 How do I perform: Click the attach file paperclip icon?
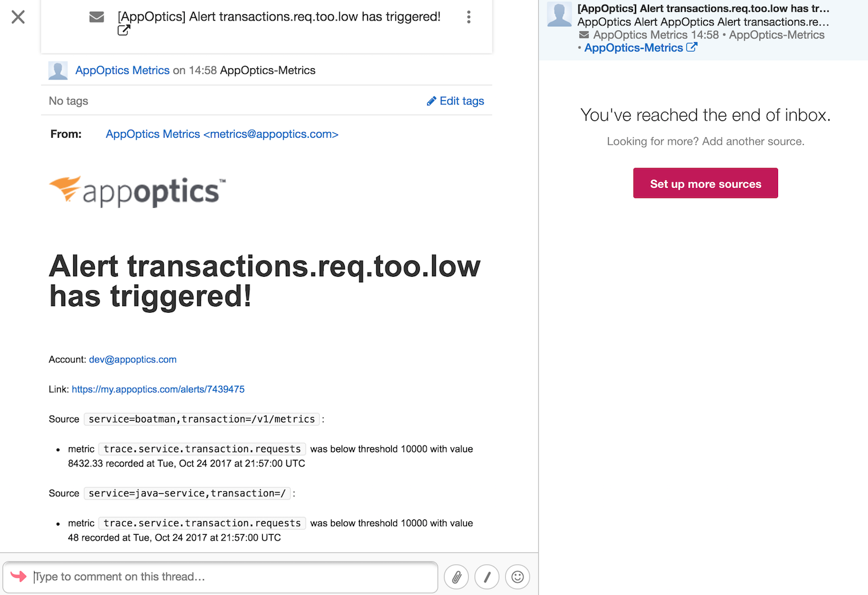(x=456, y=578)
